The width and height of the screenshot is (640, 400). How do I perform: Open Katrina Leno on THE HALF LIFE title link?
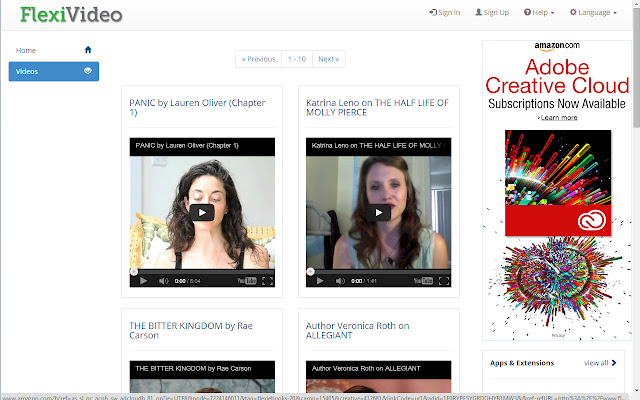[x=377, y=107]
